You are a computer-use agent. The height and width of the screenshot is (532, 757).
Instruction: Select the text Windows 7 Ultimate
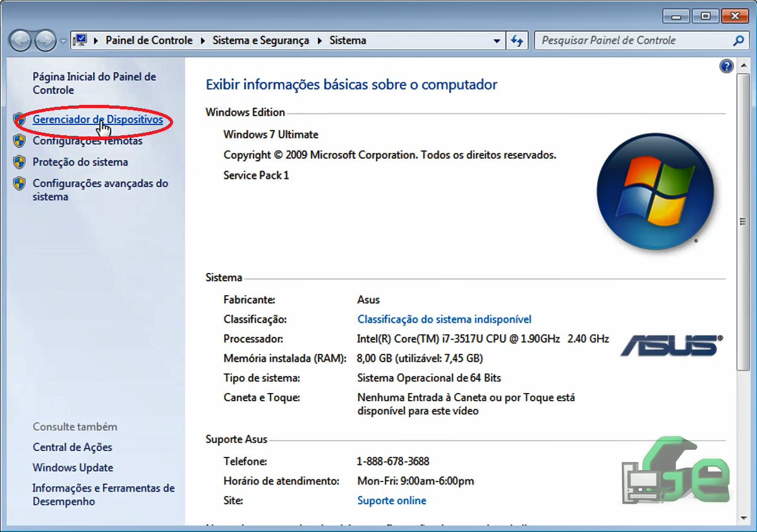[271, 134]
